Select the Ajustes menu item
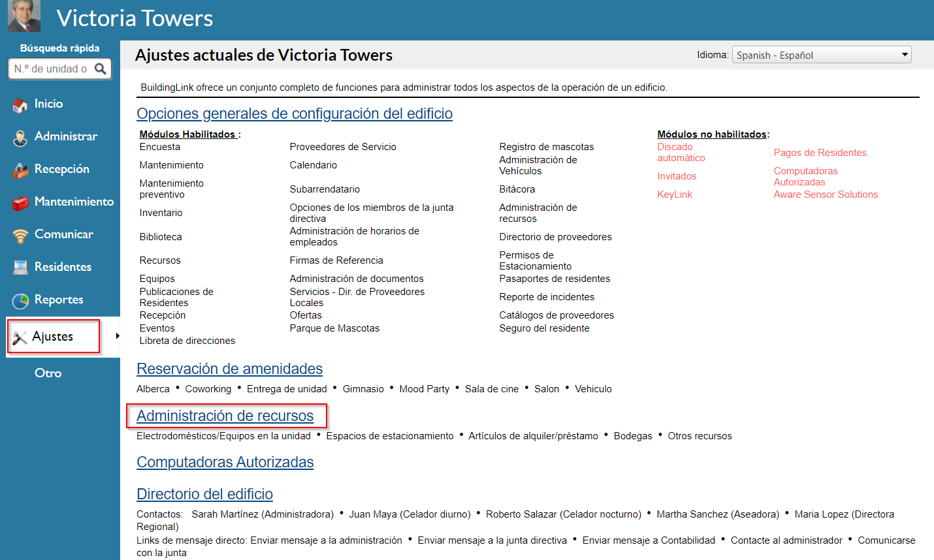 pos(53,336)
